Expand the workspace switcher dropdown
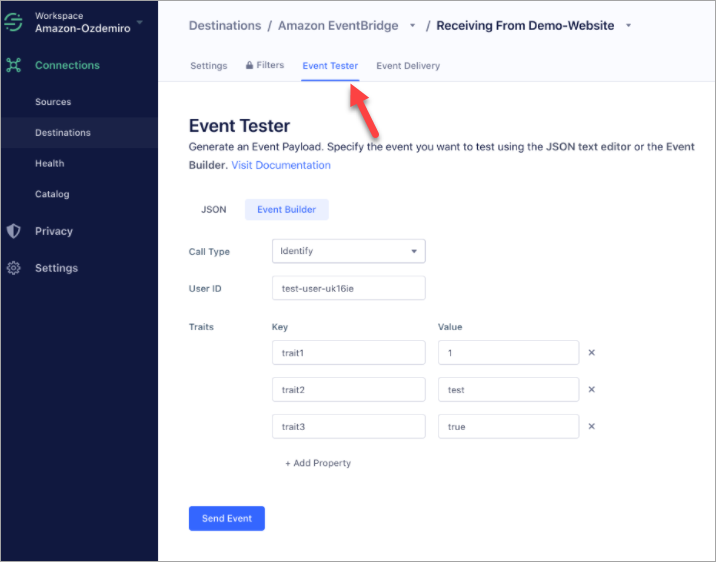 (x=140, y=22)
